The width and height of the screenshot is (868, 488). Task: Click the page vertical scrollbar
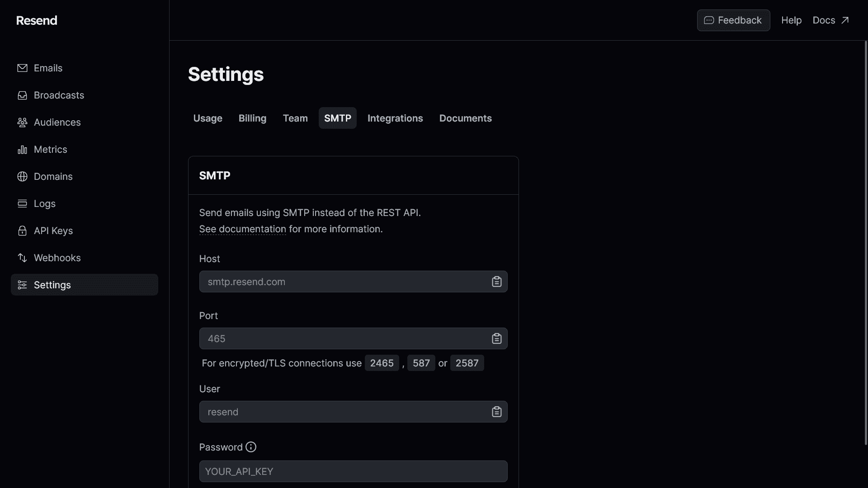(x=866, y=243)
